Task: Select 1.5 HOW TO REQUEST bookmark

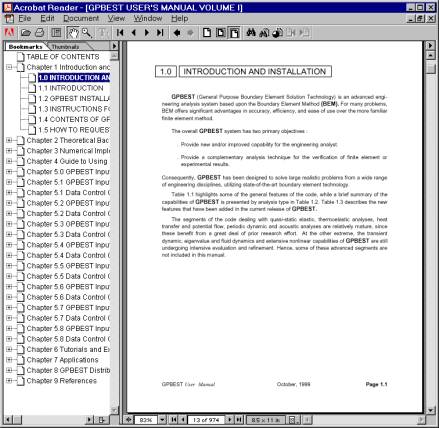Action: pyautogui.click(x=74, y=130)
